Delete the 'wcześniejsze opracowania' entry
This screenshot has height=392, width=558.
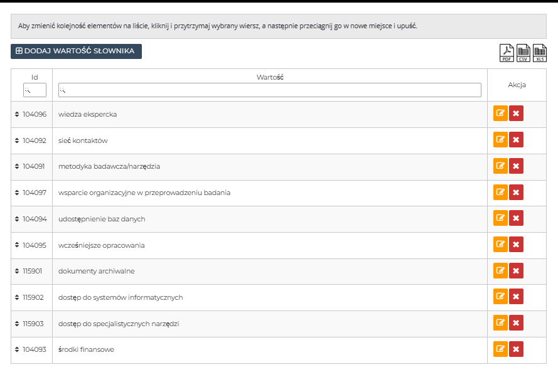tap(516, 245)
